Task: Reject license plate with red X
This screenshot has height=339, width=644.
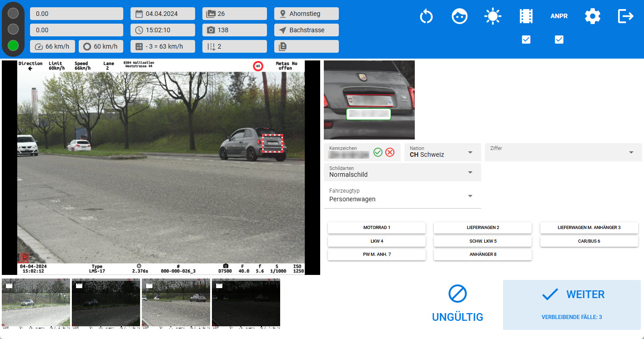Action: [x=390, y=152]
